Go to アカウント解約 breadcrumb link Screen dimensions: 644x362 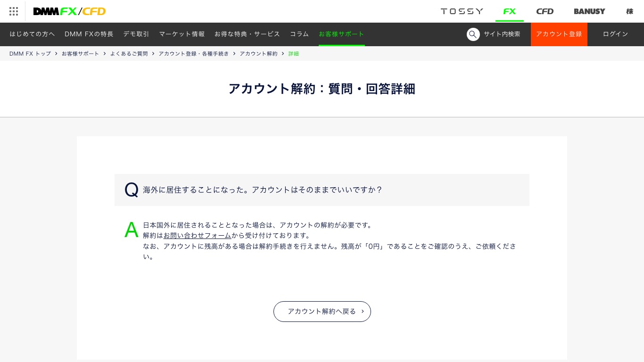[259, 54]
